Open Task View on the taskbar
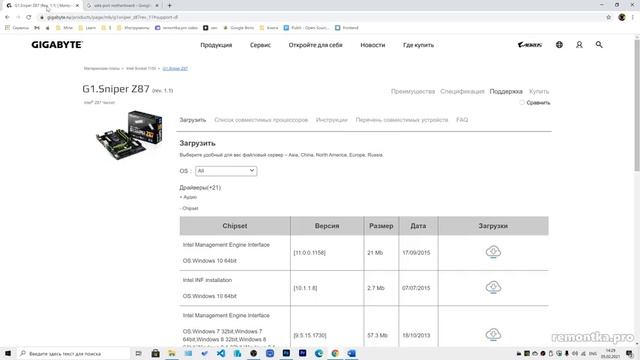This screenshot has width=640, height=360. pos(138,353)
